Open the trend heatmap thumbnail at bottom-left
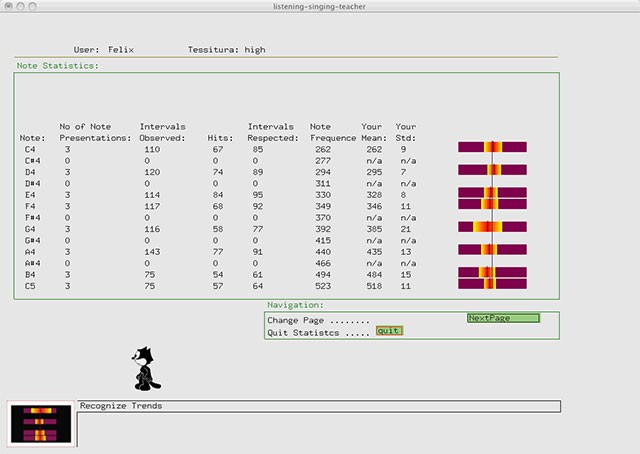The height and width of the screenshot is (454, 640). coord(39,424)
